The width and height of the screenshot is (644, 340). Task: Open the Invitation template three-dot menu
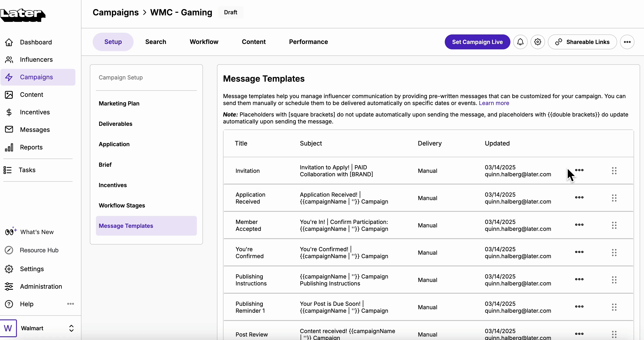(579, 170)
